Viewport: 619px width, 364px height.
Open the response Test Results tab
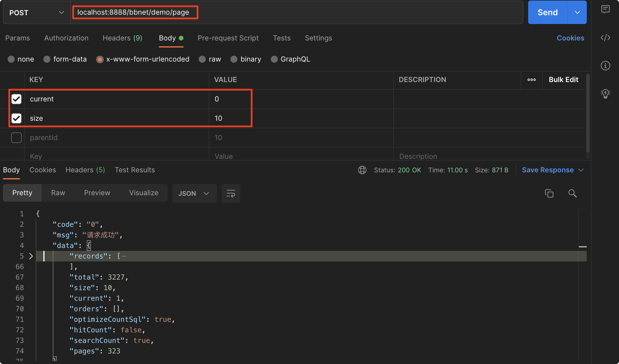pyautogui.click(x=135, y=170)
